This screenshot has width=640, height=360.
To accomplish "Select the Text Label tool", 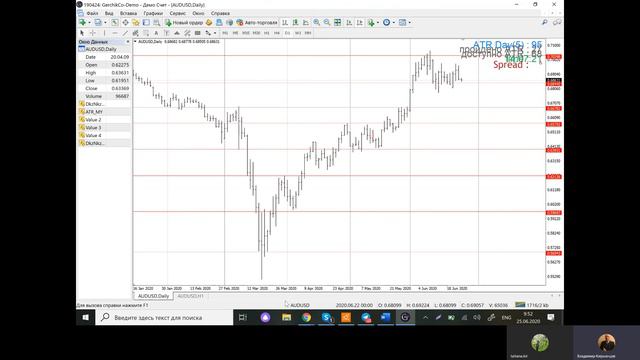I will click(167, 33).
